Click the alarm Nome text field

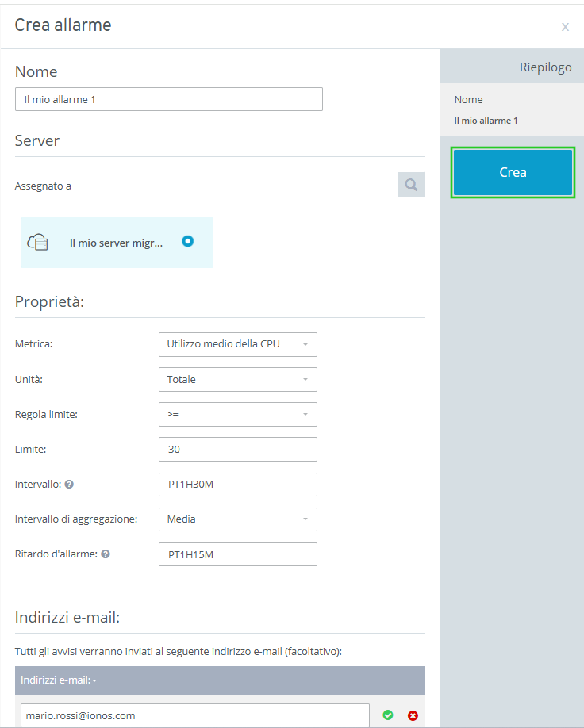click(x=168, y=99)
